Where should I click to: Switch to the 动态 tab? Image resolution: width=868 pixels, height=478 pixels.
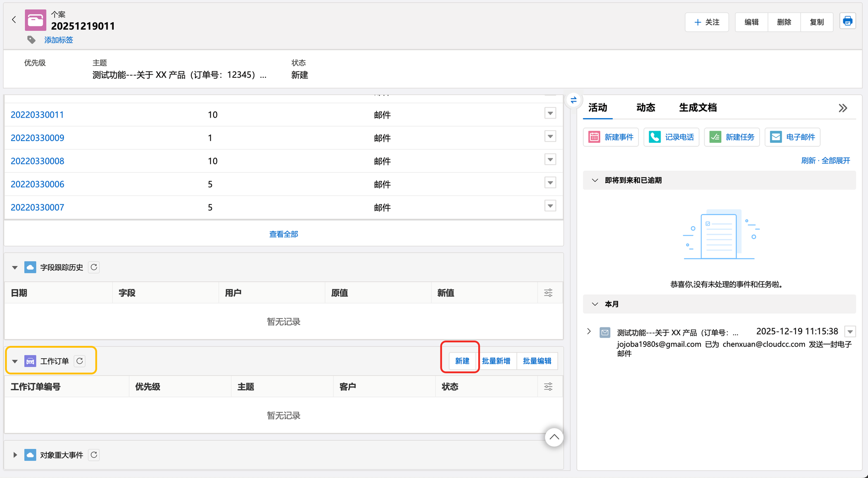[645, 108]
